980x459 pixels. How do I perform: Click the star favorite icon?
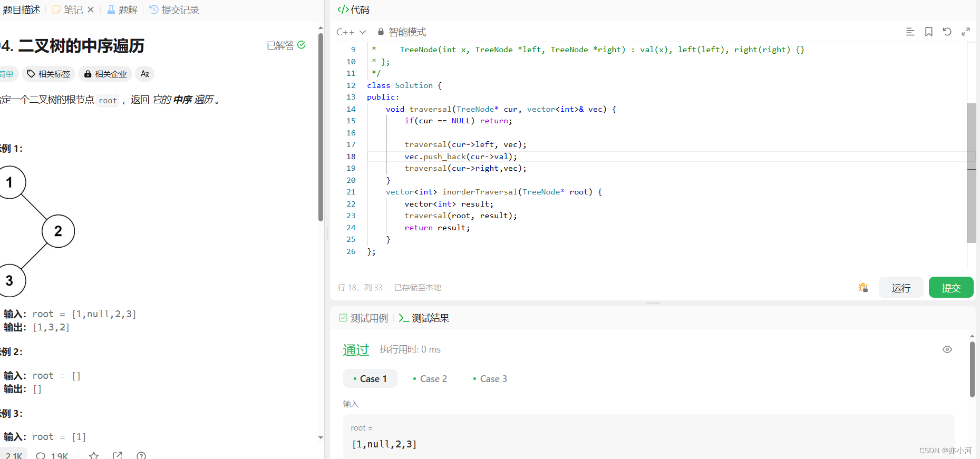(x=94, y=455)
